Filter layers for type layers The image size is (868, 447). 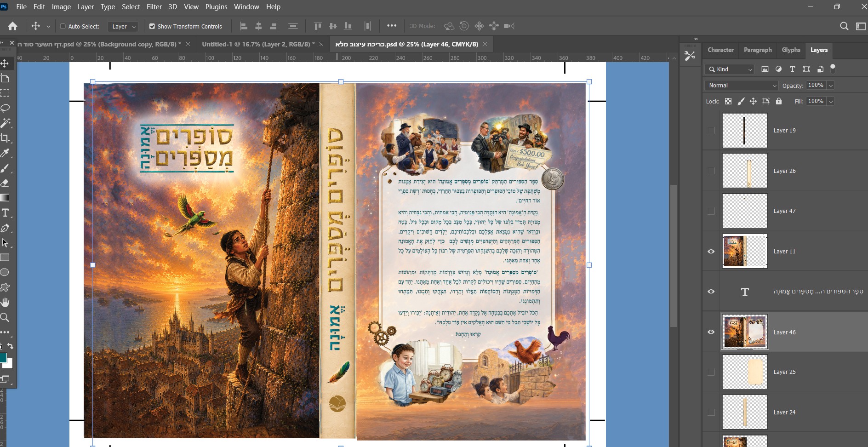pyautogui.click(x=792, y=69)
